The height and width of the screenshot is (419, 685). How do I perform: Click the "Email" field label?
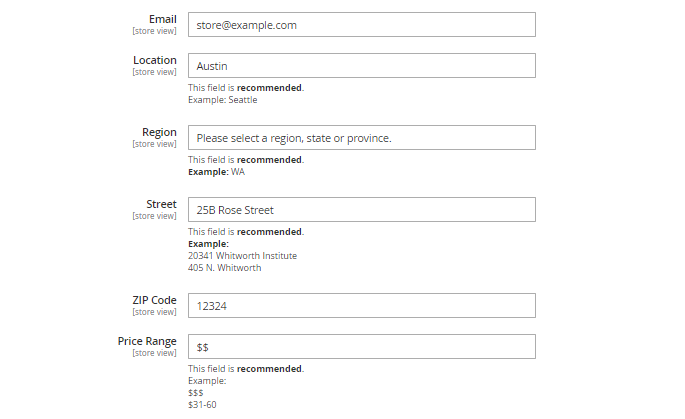[x=162, y=19]
